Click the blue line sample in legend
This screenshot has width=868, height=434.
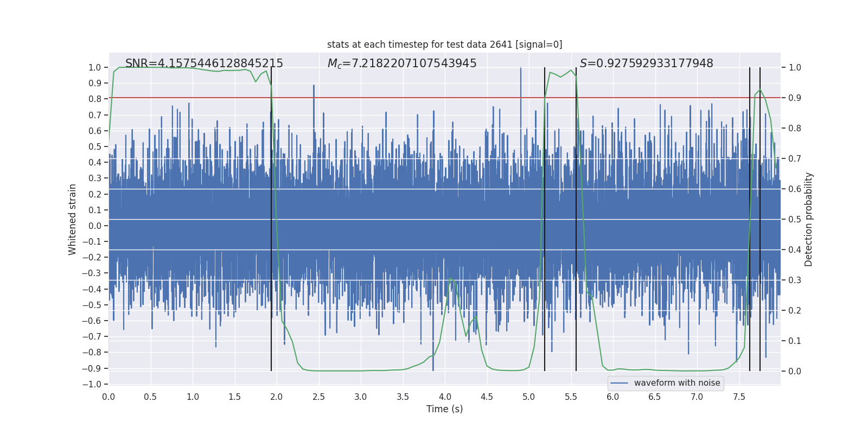(x=620, y=383)
